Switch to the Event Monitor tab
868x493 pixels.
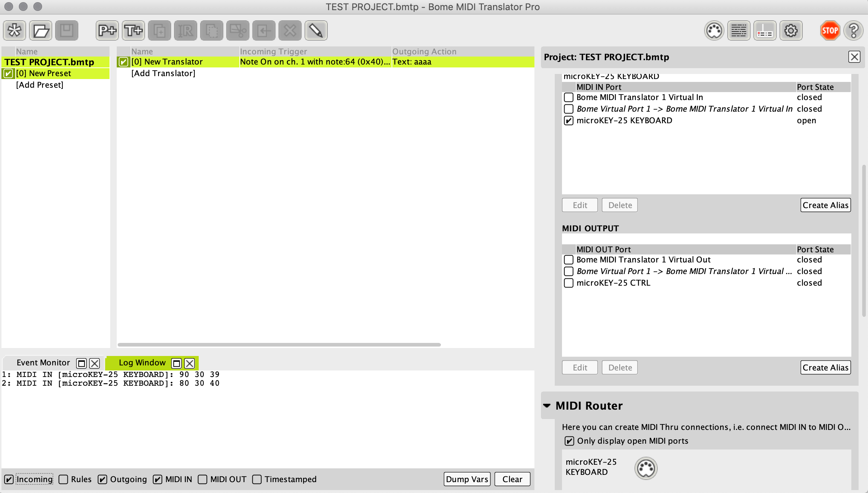coord(43,363)
